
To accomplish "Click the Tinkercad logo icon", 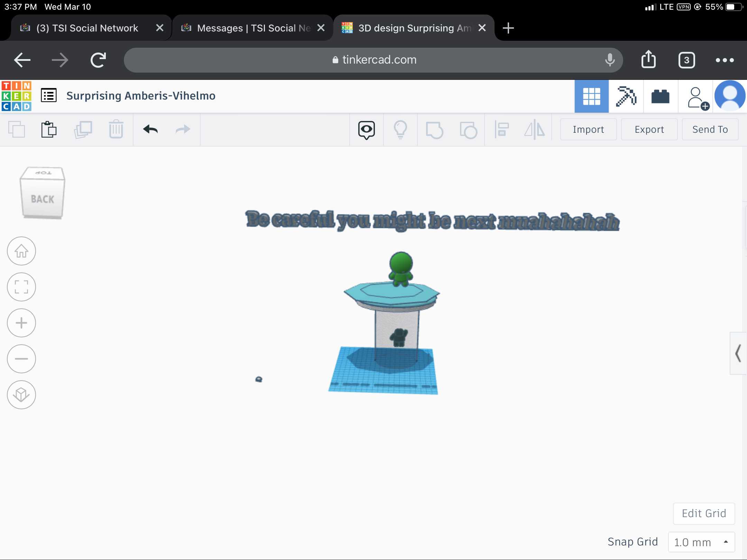I will point(16,96).
